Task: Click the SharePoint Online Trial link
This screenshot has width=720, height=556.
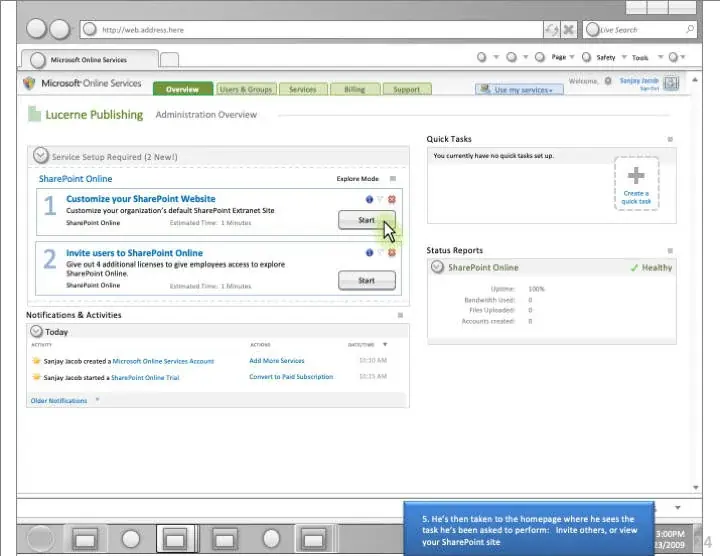Action: pyautogui.click(x=145, y=377)
